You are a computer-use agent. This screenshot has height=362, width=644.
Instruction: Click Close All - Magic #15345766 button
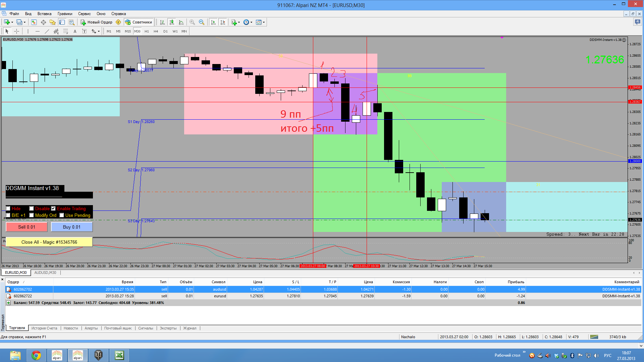tap(49, 242)
